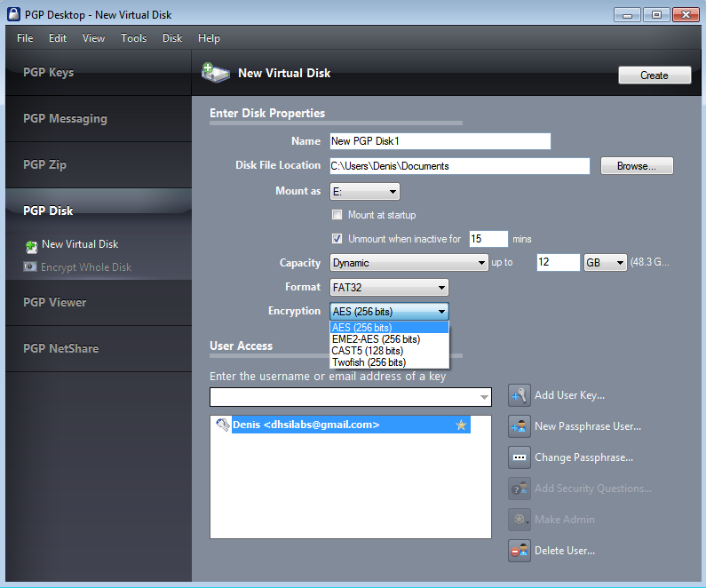
Task: Expand the Format FAT32 dropdown
Action: click(x=389, y=288)
